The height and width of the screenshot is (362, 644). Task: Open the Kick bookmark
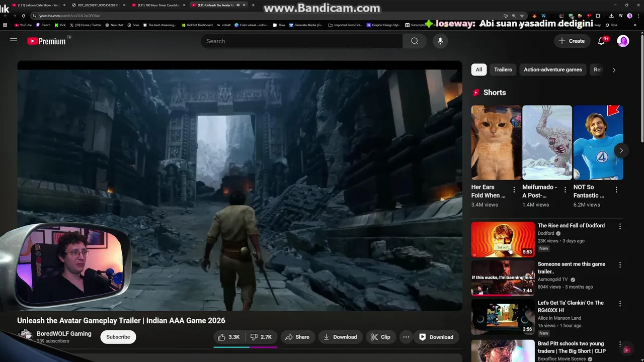60,25
